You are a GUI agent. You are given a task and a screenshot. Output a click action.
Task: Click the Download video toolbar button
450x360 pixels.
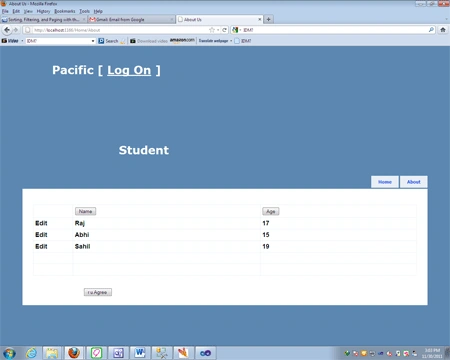click(149, 41)
